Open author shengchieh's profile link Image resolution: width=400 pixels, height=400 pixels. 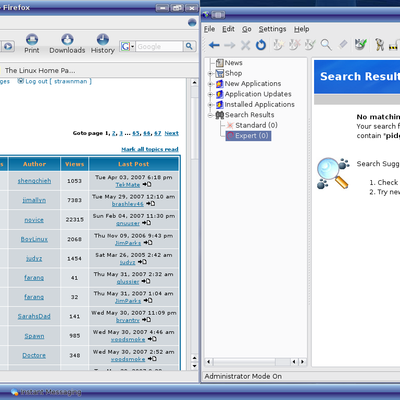click(x=34, y=181)
